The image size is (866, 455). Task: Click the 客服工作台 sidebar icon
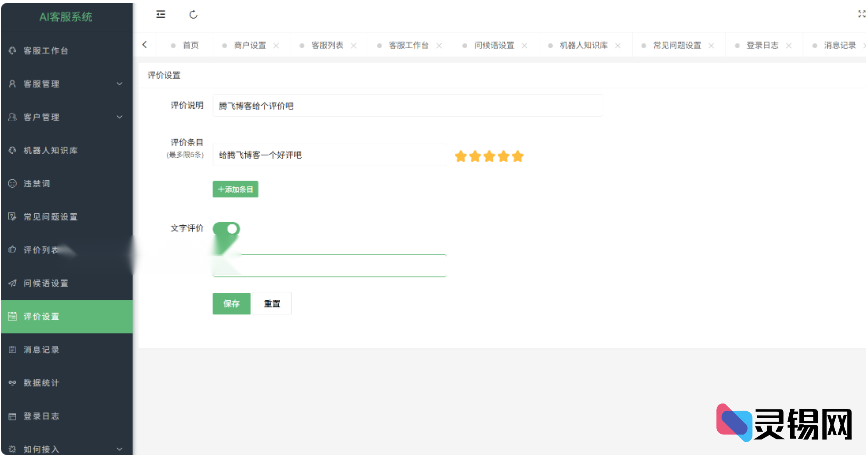coord(12,50)
